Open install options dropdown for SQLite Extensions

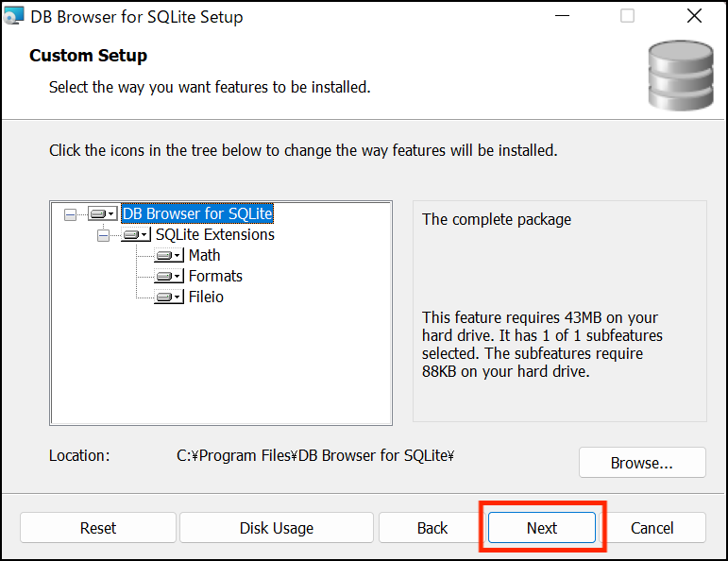coord(136,235)
